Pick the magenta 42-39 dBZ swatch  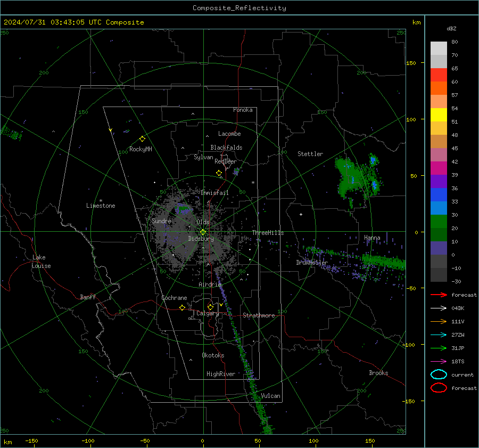click(x=439, y=168)
